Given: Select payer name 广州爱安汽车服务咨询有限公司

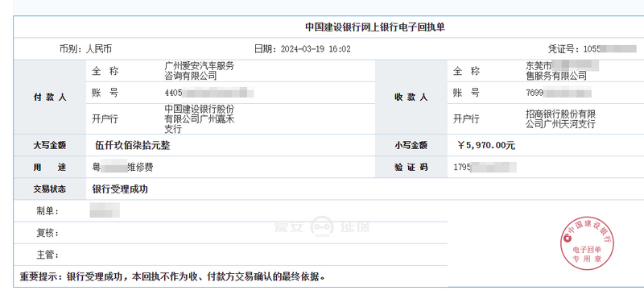Looking at the screenshot, I should coord(199,71).
